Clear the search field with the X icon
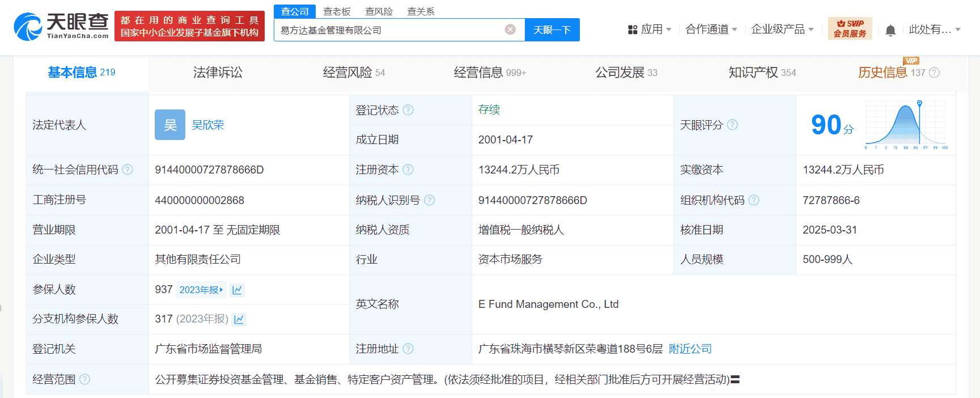The width and height of the screenshot is (980, 398). 510,29
